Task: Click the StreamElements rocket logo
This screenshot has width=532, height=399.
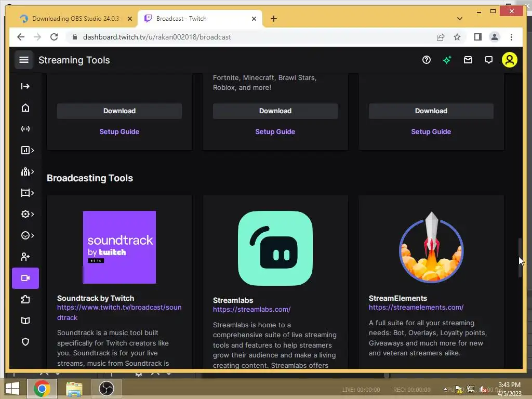Action: click(x=431, y=247)
